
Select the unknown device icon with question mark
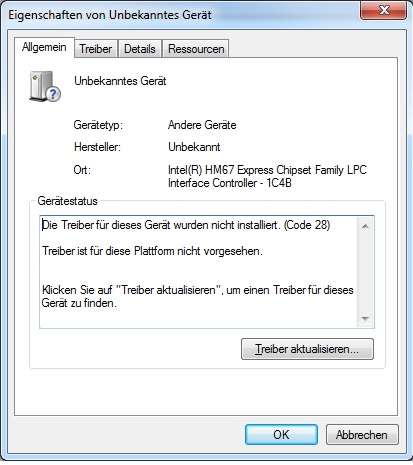point(45,86)
